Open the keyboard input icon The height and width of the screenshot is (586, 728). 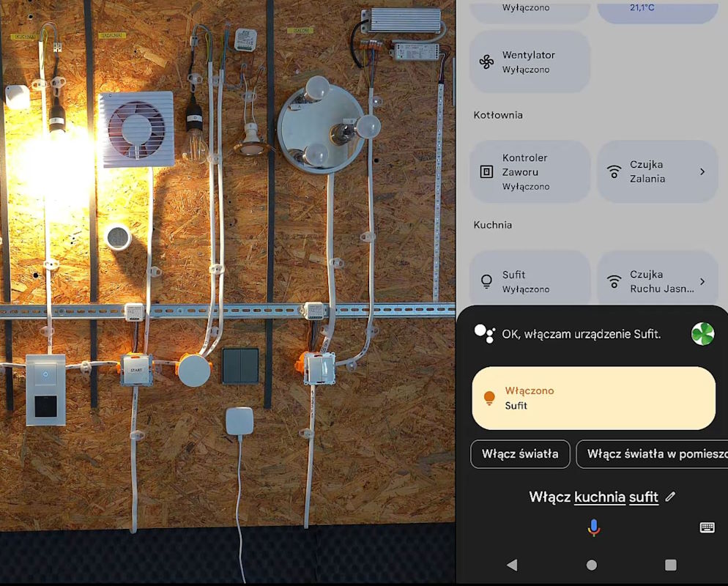click(707, 527)
